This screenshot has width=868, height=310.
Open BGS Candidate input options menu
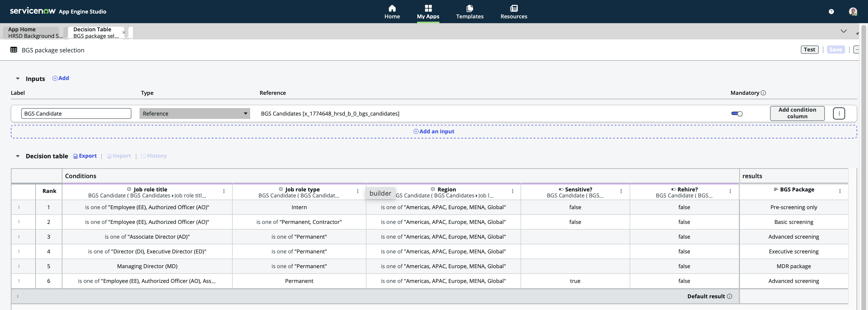click(839, 113)
